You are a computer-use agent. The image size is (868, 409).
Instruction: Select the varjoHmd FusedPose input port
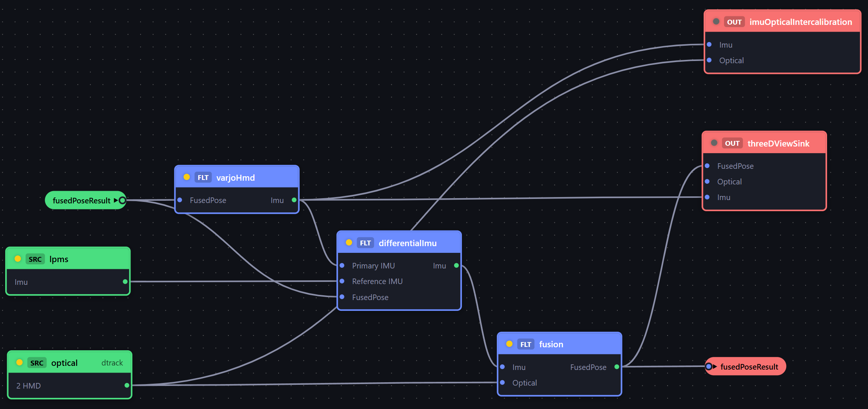point(180,200)
